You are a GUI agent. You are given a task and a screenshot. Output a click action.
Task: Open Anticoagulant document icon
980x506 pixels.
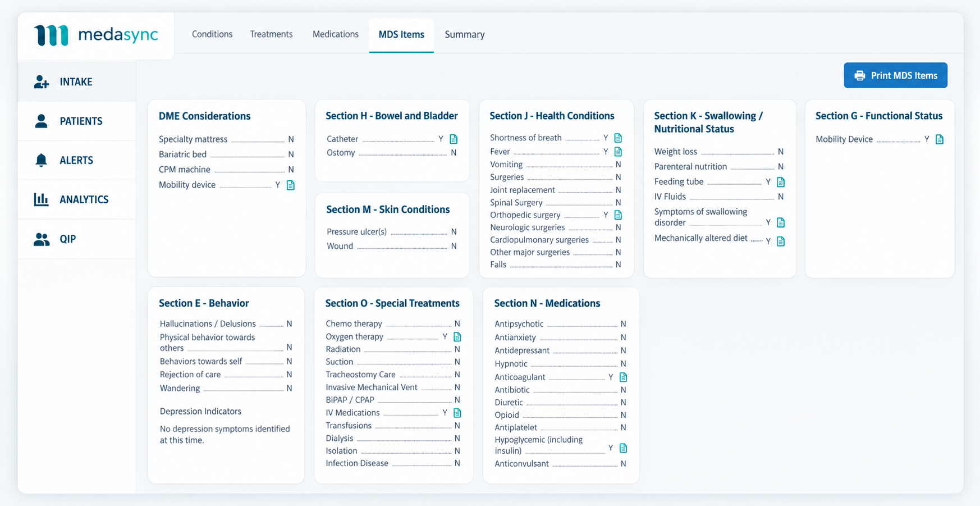tap(623, 377)
